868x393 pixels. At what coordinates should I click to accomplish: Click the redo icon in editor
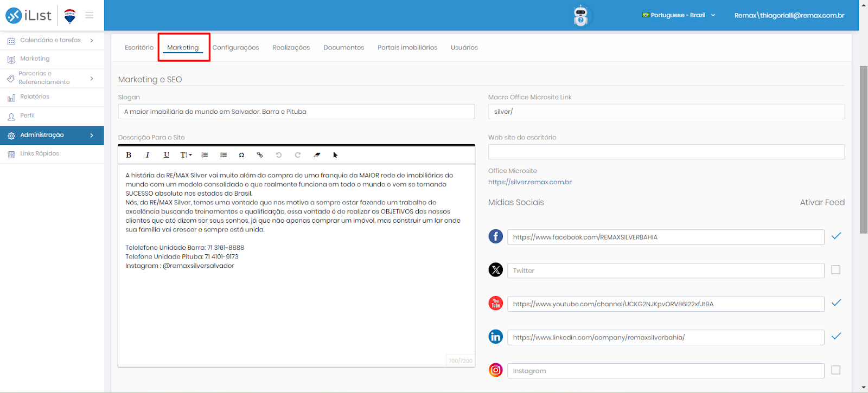click(x=298, y=155)
